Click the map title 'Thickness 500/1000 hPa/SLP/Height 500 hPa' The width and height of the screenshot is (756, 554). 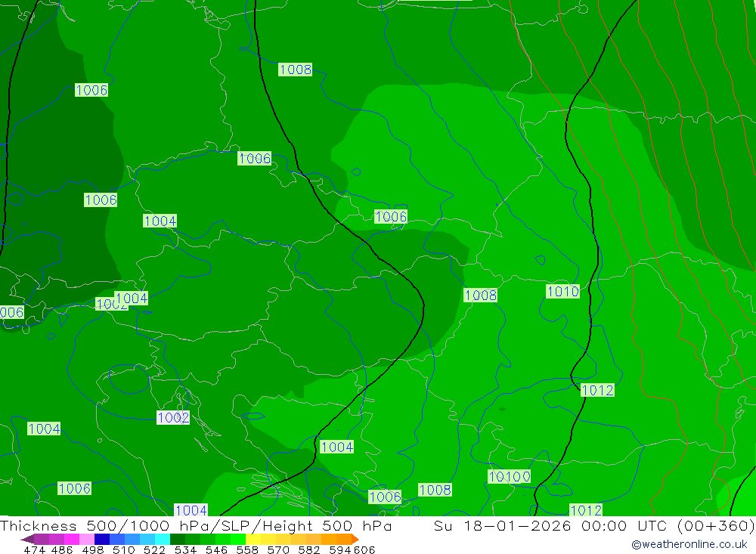click(x=196, y=525)
